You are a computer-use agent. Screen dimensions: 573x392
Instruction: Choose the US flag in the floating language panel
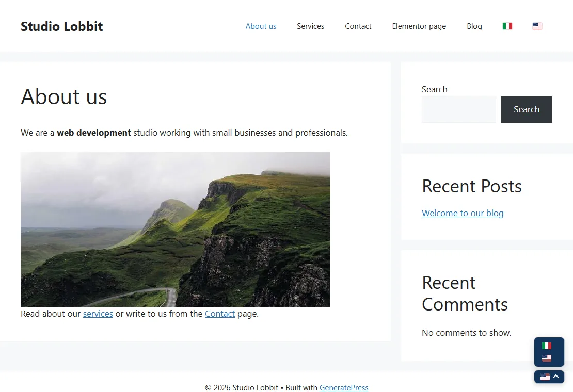point(547,358)
